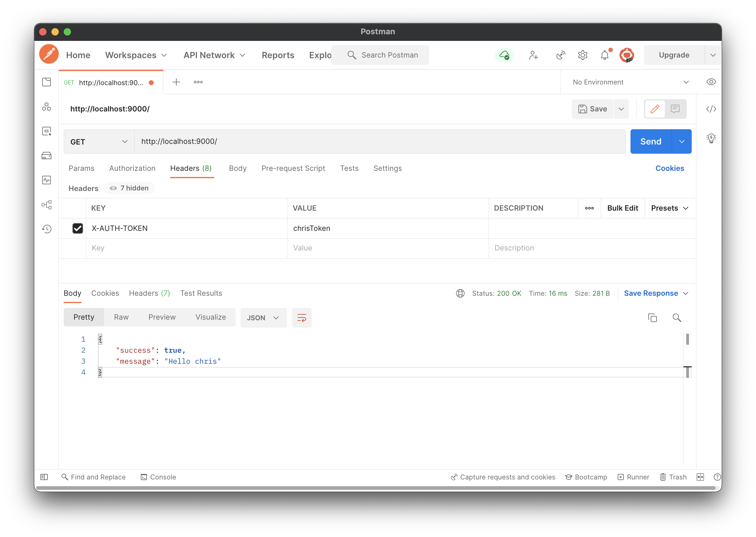Switch to the Authorization tab
The width and height of the screenshot is (756, 537).
132,168
